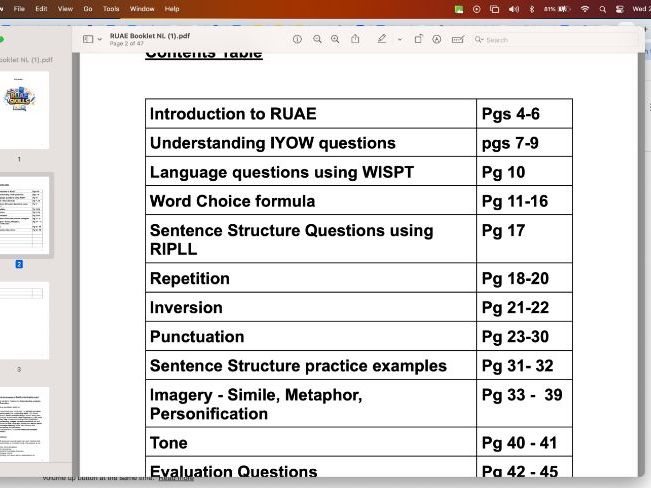
Task: Open the Edit menu
Action: (41, 9)
